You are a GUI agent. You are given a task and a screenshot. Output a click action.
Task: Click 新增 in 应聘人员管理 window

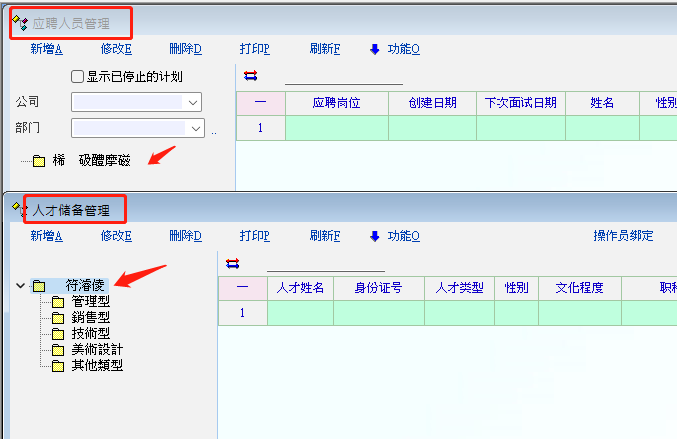point(46,48)
